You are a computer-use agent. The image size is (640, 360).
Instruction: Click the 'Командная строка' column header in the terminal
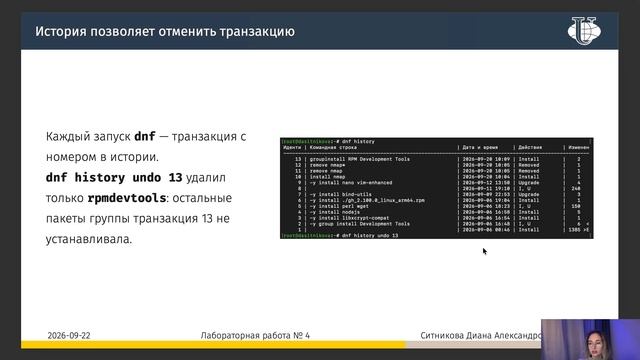(333, 147)
